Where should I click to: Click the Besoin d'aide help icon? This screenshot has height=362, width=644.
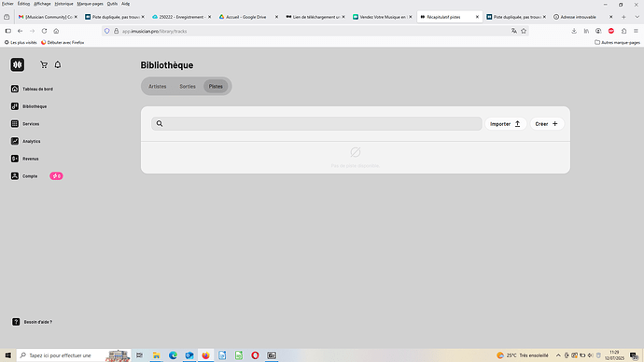(16, 322)
